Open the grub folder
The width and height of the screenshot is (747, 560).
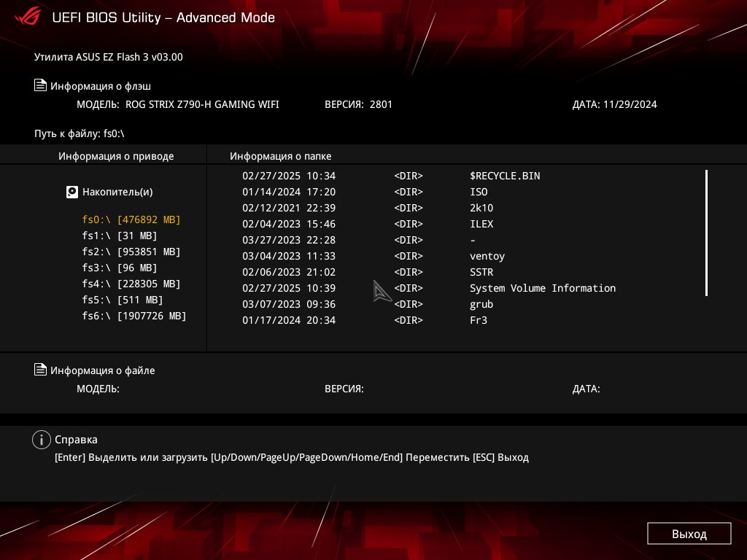(x=481, y=304)
